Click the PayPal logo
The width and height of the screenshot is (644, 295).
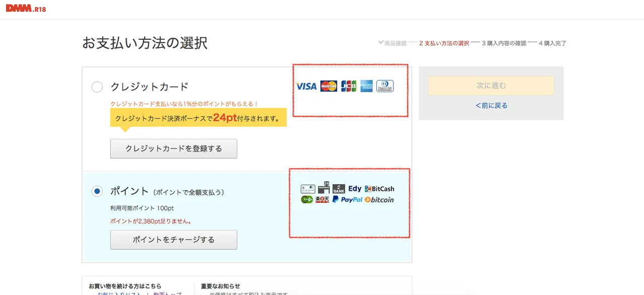347,200
